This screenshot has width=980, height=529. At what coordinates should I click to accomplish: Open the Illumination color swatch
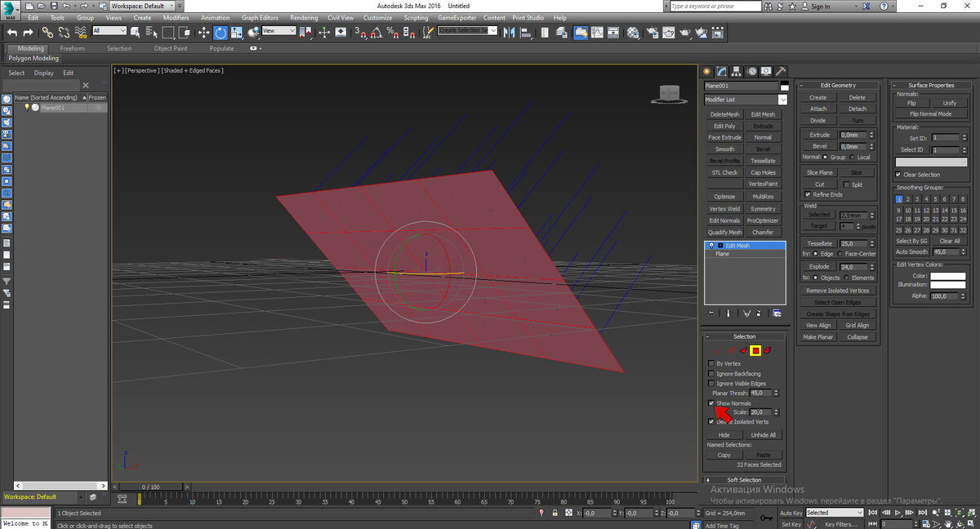click(x=947, y=285)
